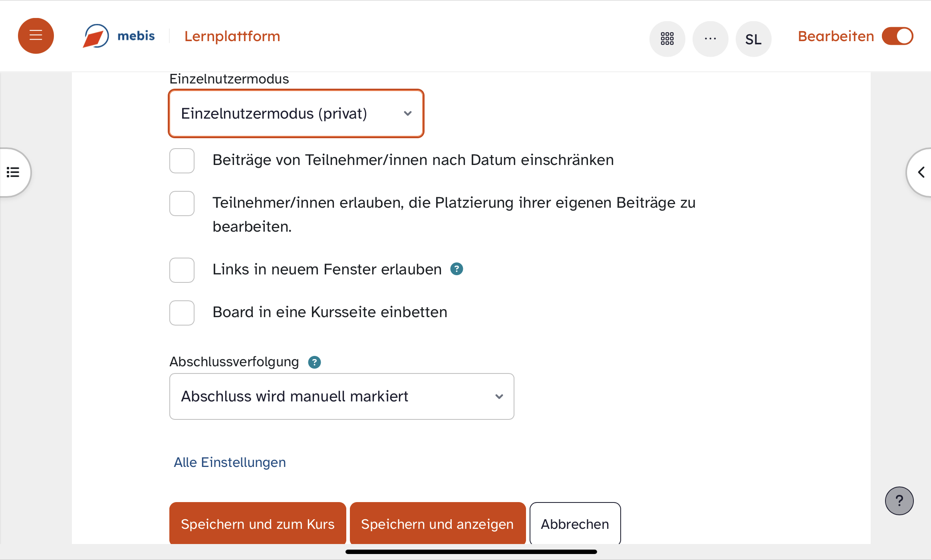Open the SL user profile menu

(753, 39)
